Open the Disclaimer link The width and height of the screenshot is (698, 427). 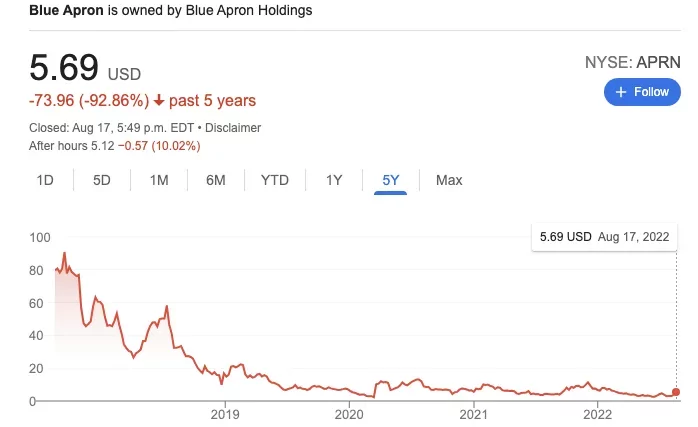(233, 128)
